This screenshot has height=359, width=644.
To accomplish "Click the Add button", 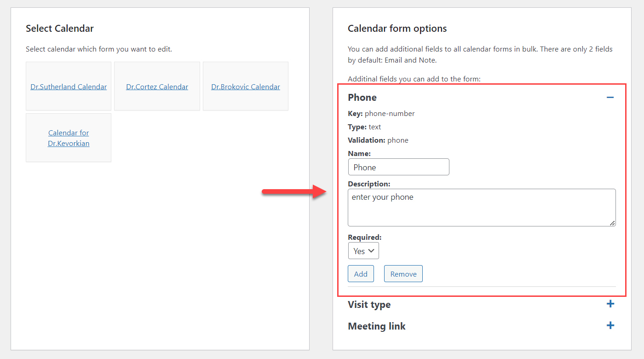I will coord(361,274).
